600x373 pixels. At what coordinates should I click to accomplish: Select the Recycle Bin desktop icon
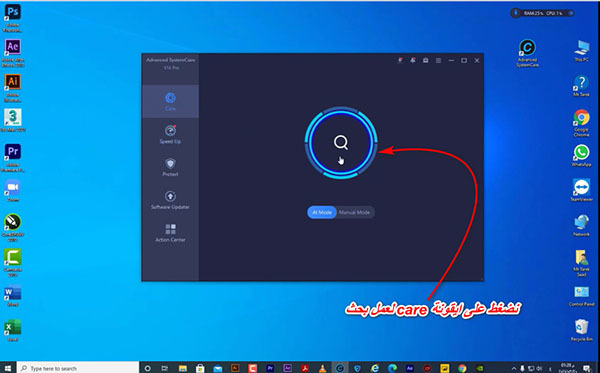(582, 330)
